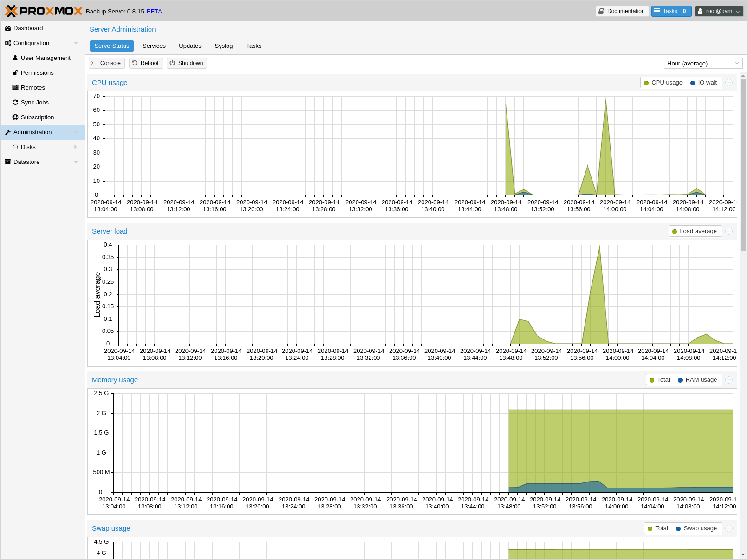Switch to the Syslog tab

[223, 46]
